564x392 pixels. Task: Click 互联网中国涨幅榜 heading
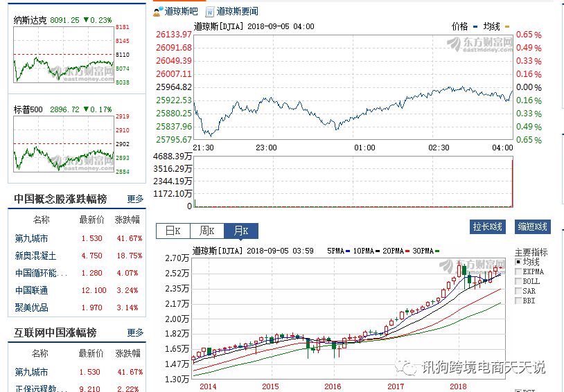pos(55,332)
